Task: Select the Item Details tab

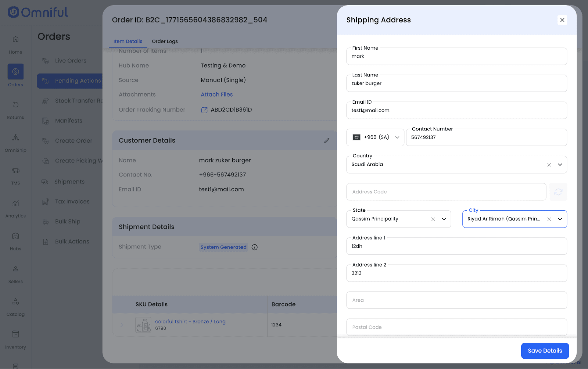Action: coord(128,41)
